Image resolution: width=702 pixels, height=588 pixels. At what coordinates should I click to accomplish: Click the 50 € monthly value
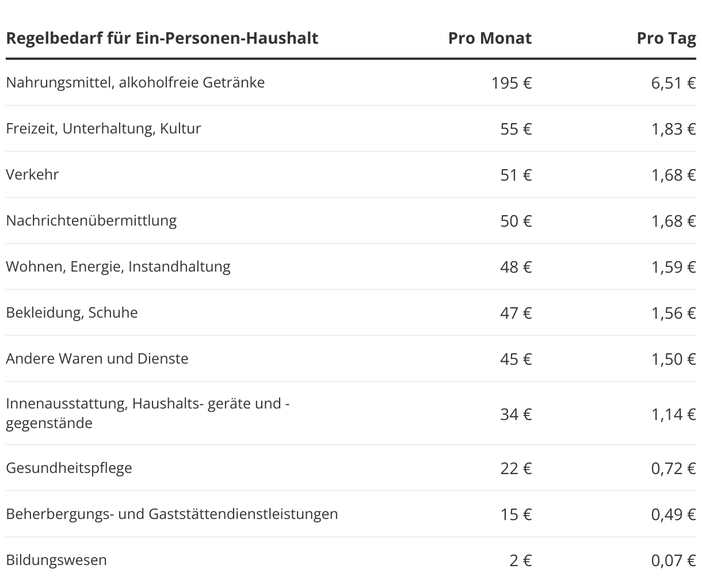pyautogui.click(x=516, y=221)
